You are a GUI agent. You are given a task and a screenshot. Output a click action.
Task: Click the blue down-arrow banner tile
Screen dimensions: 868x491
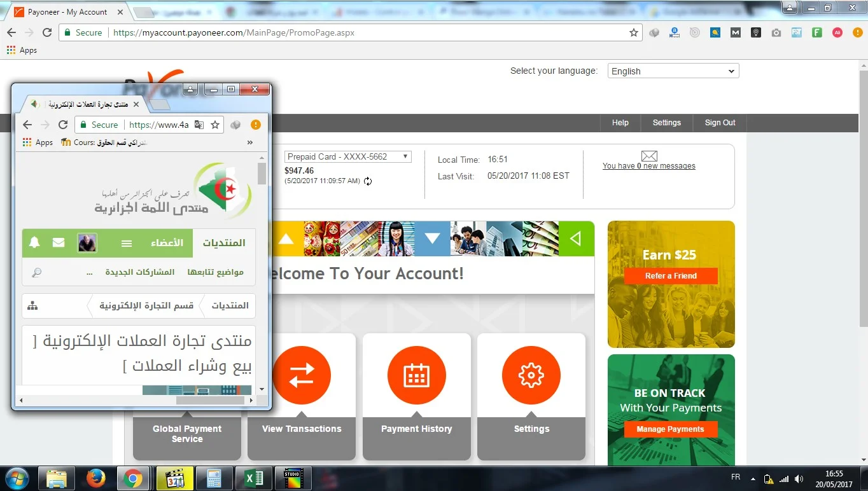click(432, 239)
